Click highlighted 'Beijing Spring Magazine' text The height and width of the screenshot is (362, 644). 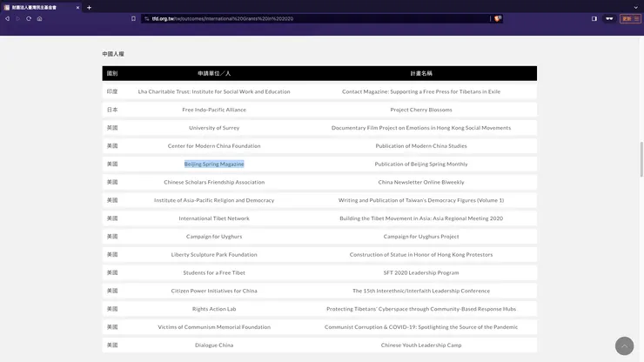[x=214, y=164]
